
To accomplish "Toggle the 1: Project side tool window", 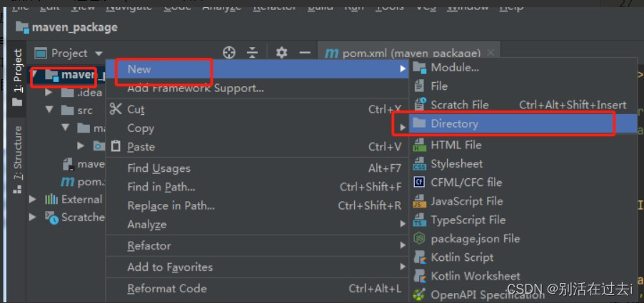I will [x=17, y=77].
